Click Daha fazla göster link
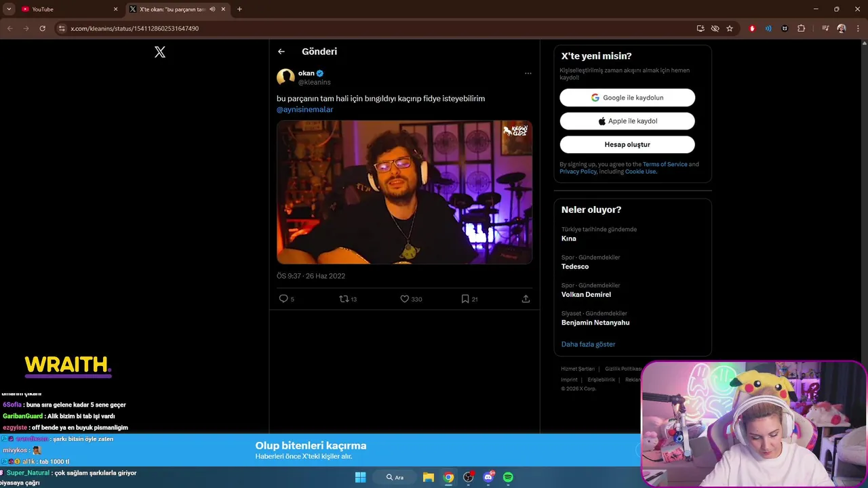Screen dimensions: 868x488 (x=588, y=344)
